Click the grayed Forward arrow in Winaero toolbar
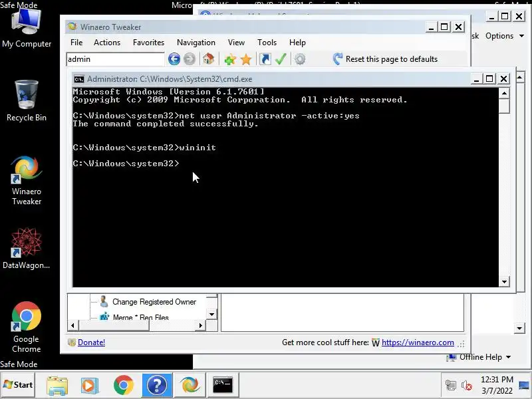The width and height of the screenshot is (532, 399). (x=190, y=59)
